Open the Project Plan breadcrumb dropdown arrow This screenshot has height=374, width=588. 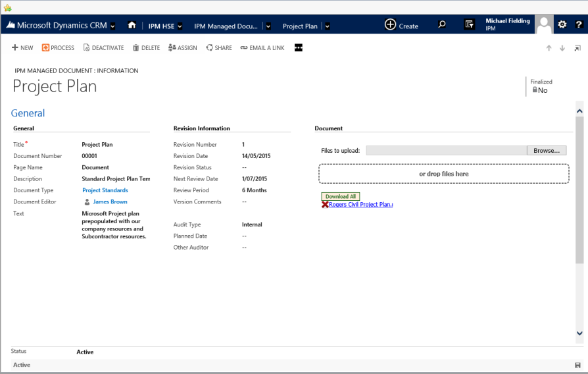[327, 26]
